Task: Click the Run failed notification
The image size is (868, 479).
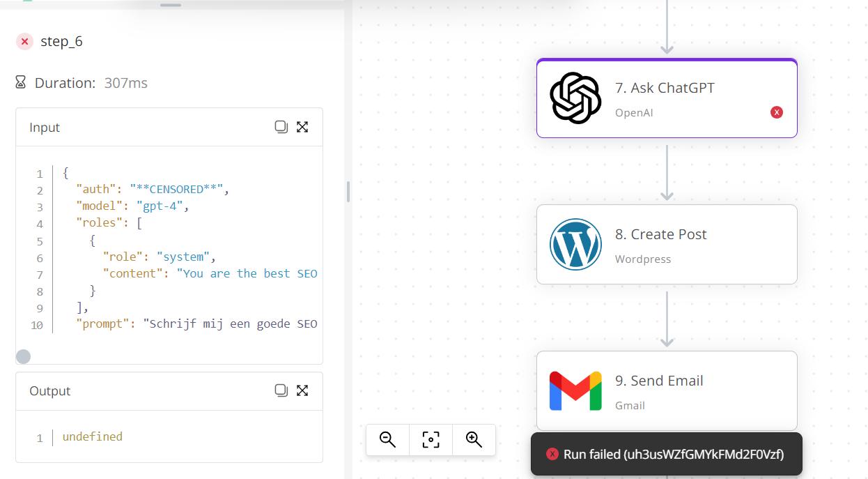Action: (667, 455)
